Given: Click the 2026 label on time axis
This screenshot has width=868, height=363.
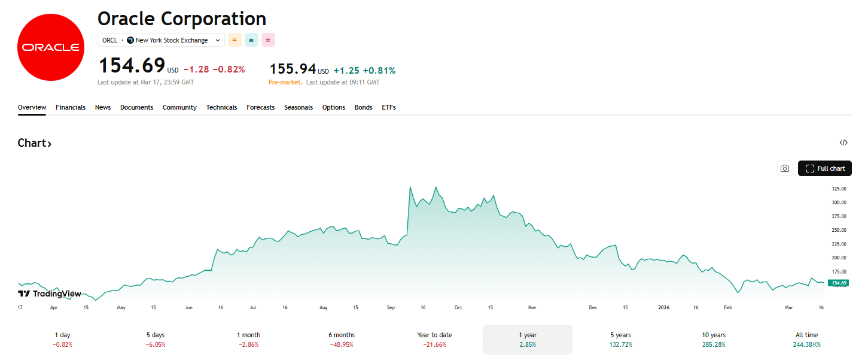Looking at the screenshot, I should pos(663,307).
